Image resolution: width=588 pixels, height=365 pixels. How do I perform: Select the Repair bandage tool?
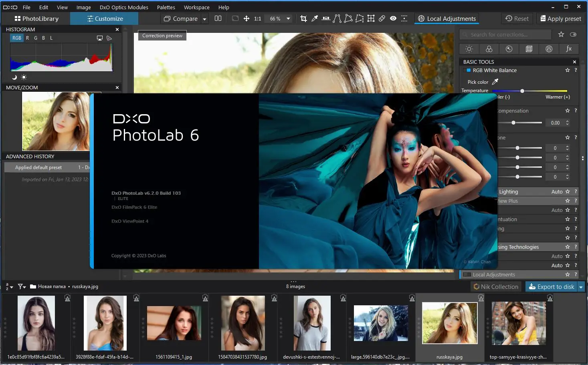[x=382, y=18]
